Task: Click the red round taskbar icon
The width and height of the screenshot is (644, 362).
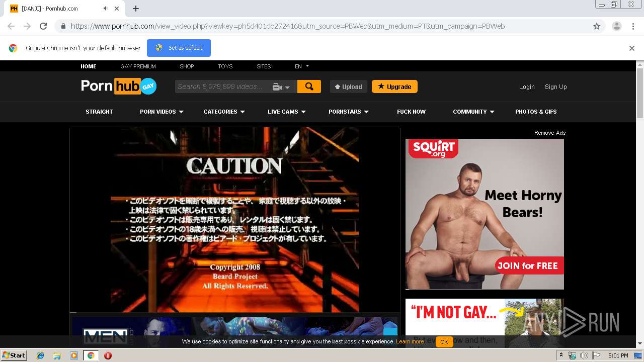Action: point(108,355)
